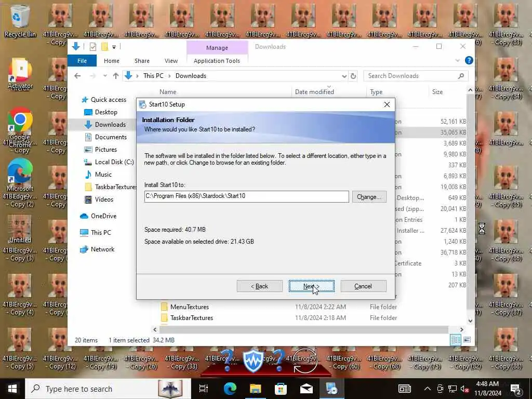Launch Edge from the taskbar
The image size is (532, 399).
[230, 389]
